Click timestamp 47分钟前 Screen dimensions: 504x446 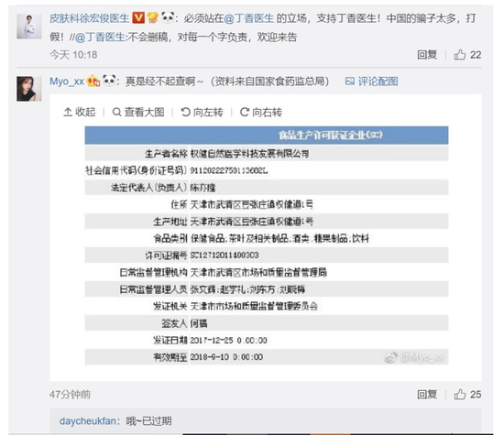[70, 395]
